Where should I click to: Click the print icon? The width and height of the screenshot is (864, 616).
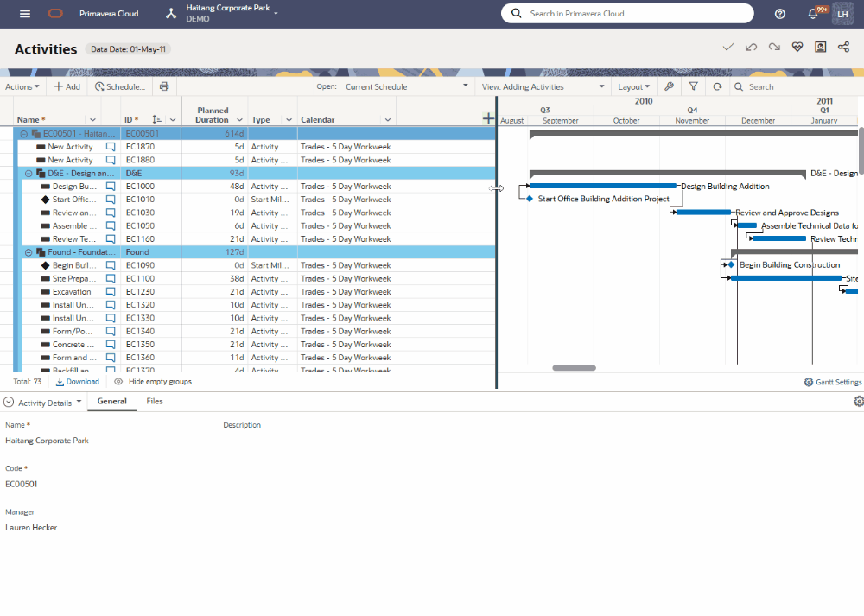pyautogui.click(x=164, y=86)
